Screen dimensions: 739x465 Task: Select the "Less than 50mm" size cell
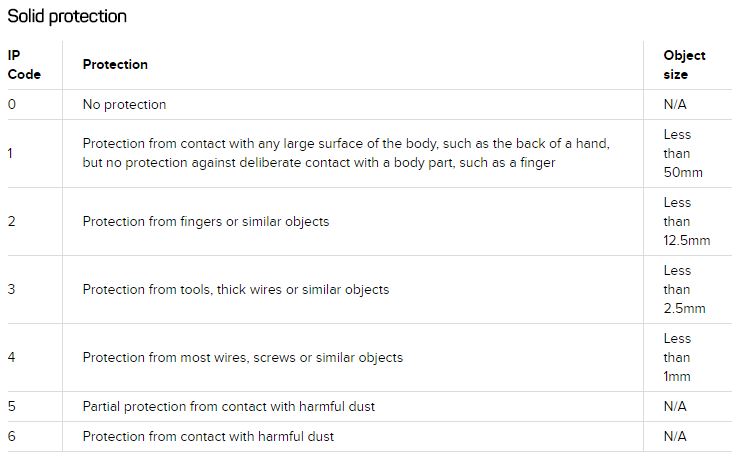682,153
